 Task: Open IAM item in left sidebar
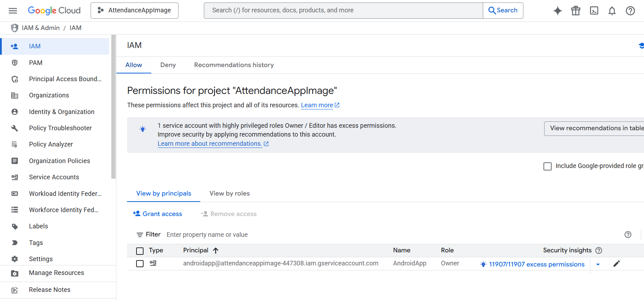[x=55, y=46]
